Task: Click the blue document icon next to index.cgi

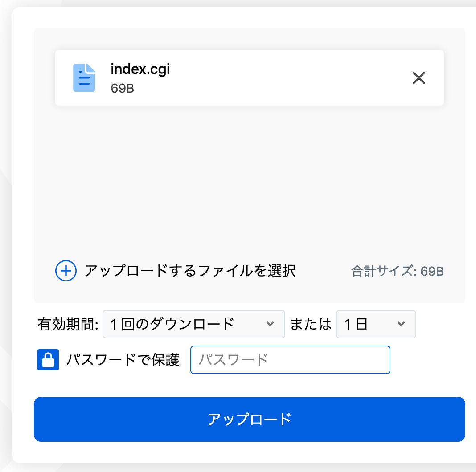Action: click(x=84, y=77)
